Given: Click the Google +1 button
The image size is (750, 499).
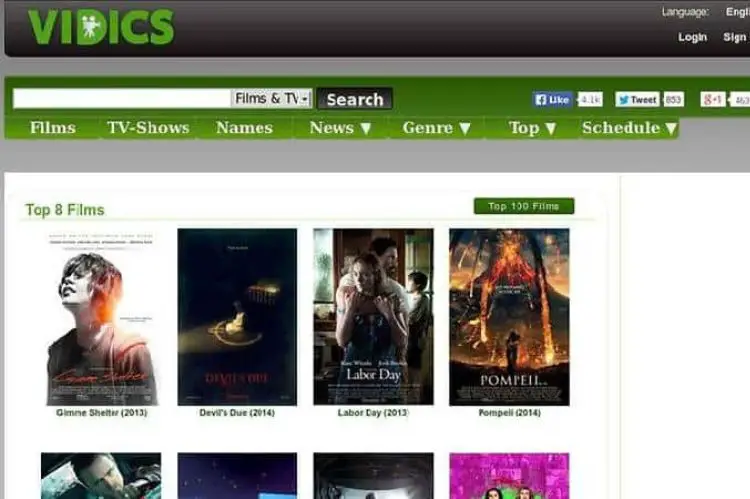Looking at the screenshot, I should [x=713, y=100].
